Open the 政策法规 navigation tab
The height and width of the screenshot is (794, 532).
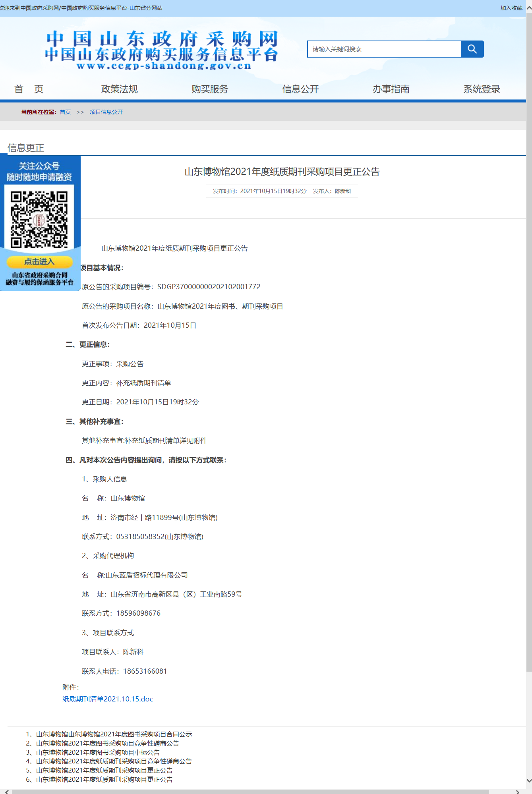[x=119, y=89]
